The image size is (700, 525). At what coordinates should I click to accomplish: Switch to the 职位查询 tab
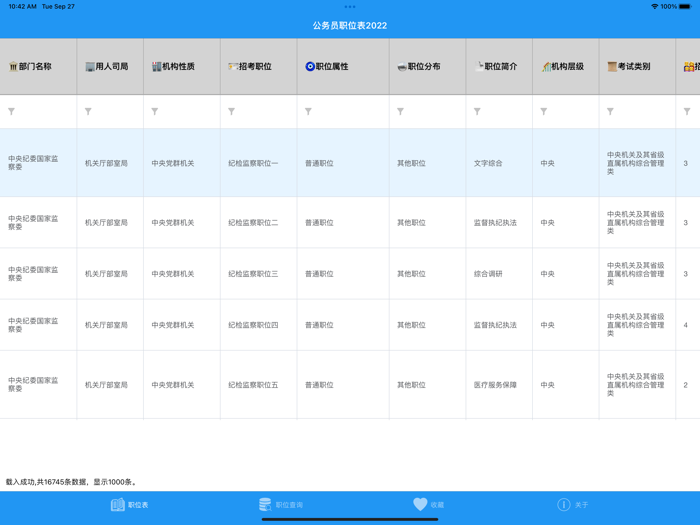281,505
